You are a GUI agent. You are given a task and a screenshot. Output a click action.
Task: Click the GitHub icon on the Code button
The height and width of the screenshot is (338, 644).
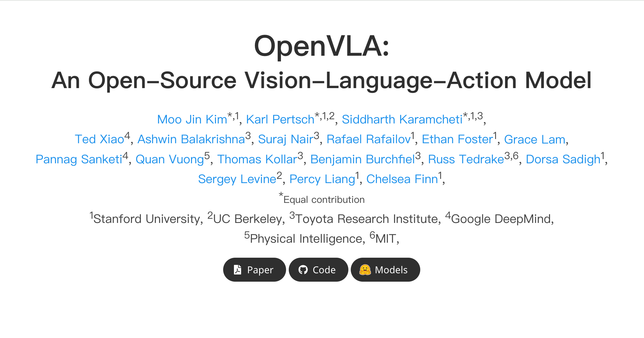pyautogui.click(x=304, y=270)
